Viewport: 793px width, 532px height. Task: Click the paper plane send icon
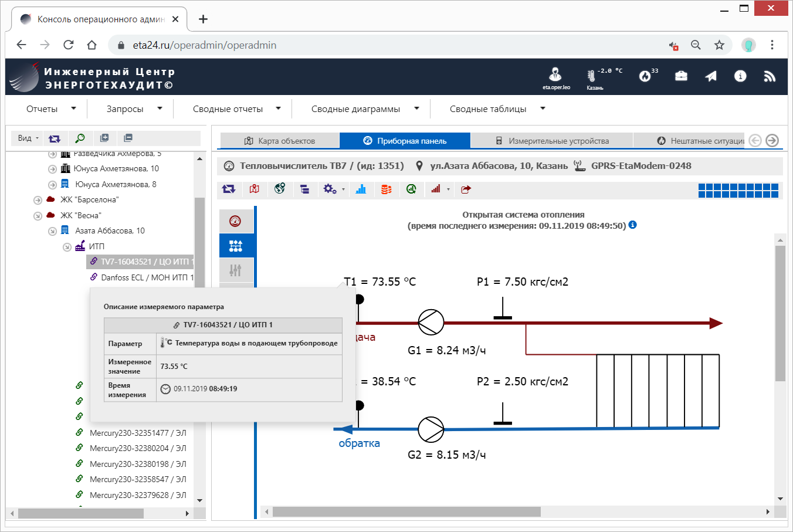[711, 76]
